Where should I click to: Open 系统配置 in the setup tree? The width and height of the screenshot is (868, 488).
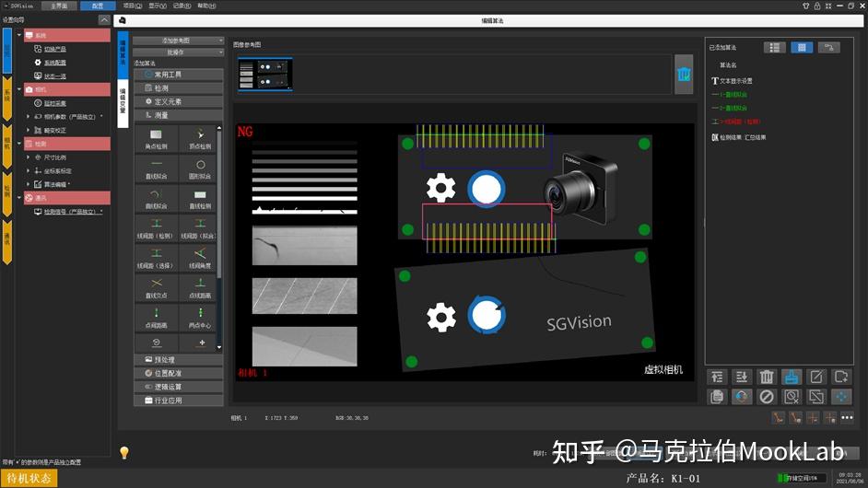pyautogui.click(x=54, y=63)
